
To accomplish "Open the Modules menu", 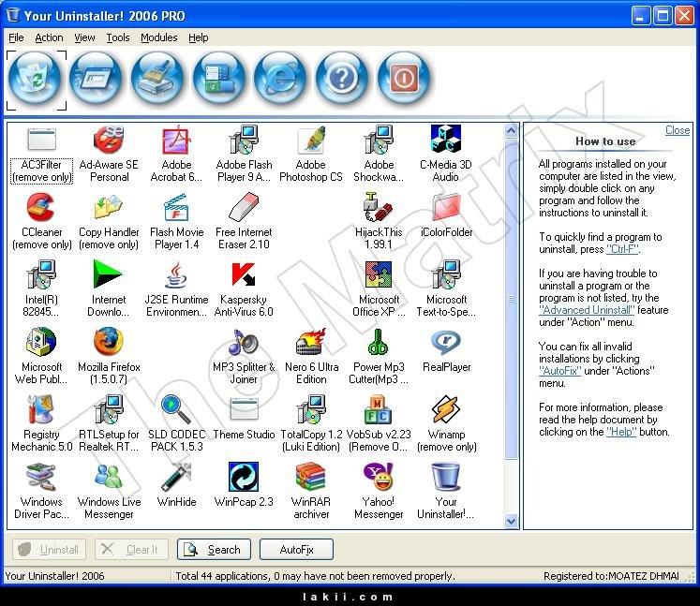I will 159,37.
